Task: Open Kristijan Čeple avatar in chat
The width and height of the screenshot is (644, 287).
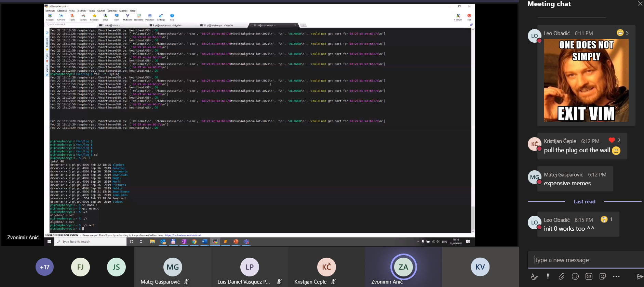Action: (x=535, y=144)
